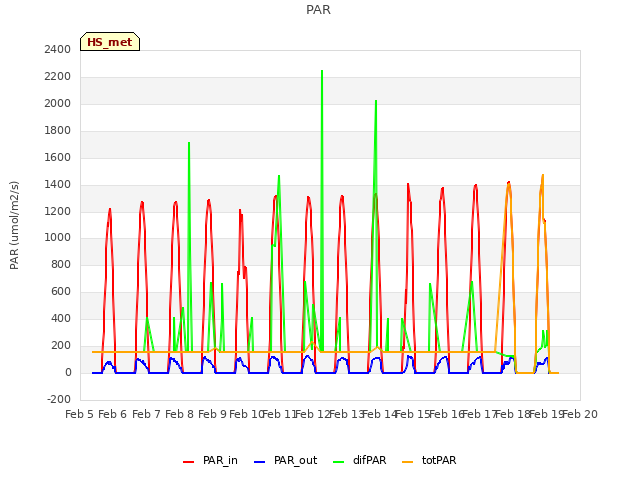
Task: Click the orange totPAR legend color marker
Action: [x=408, y=462]
